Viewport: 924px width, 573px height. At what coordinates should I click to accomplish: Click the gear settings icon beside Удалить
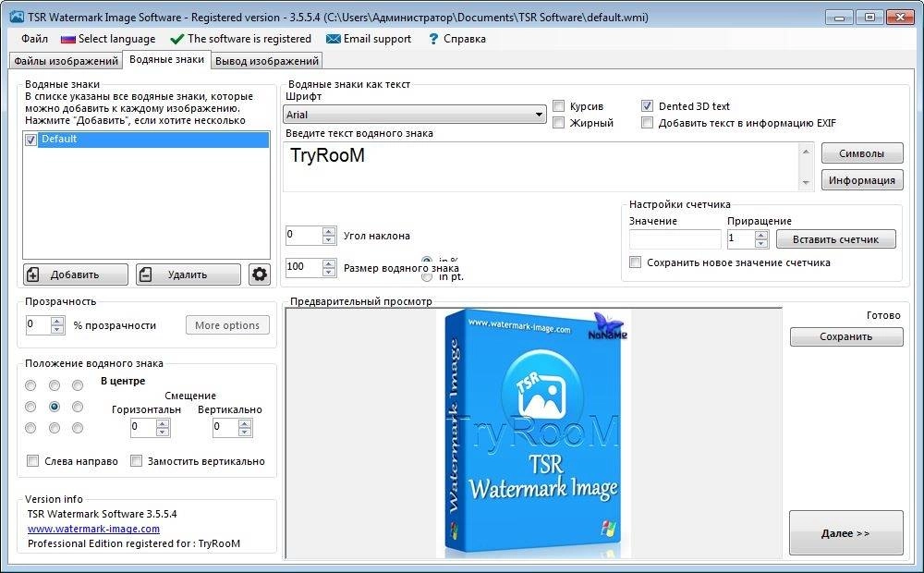coord(260,274)
